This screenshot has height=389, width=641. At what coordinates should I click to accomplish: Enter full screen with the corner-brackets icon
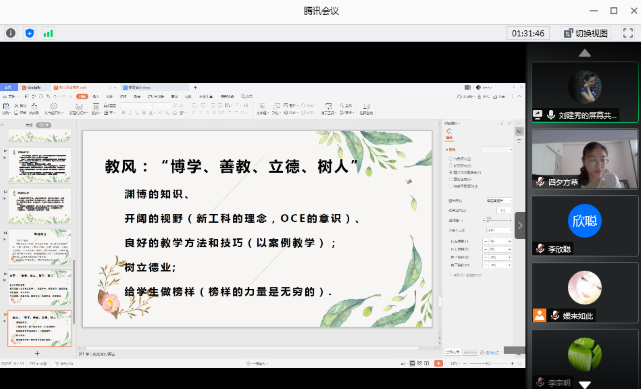(628, 33)
